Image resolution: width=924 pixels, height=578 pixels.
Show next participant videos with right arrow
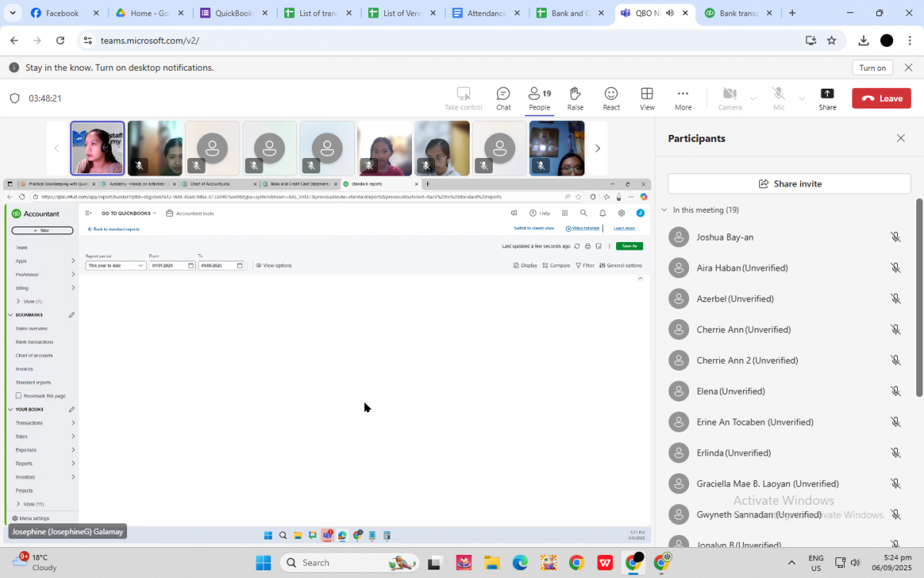598,149
